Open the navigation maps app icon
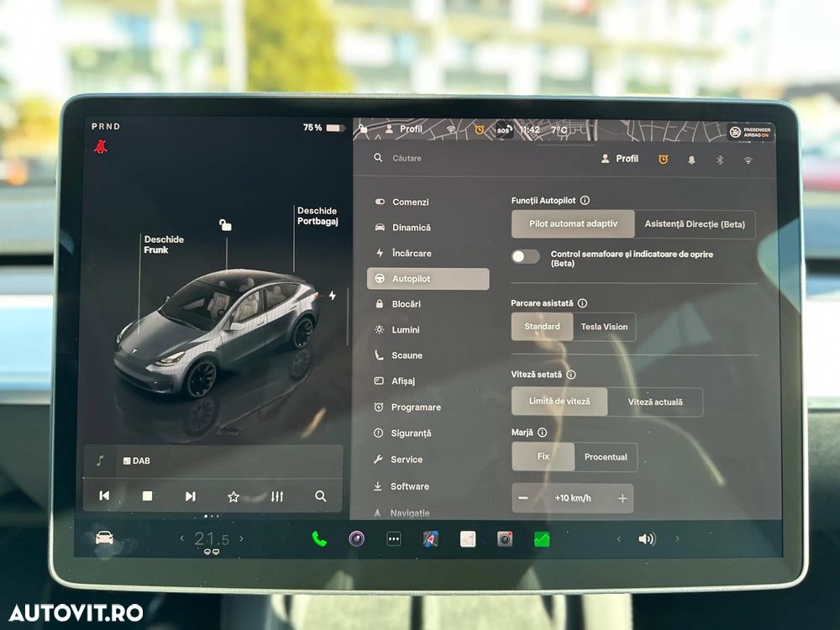This screenshot has height=630, width=840. coord(431,539)
